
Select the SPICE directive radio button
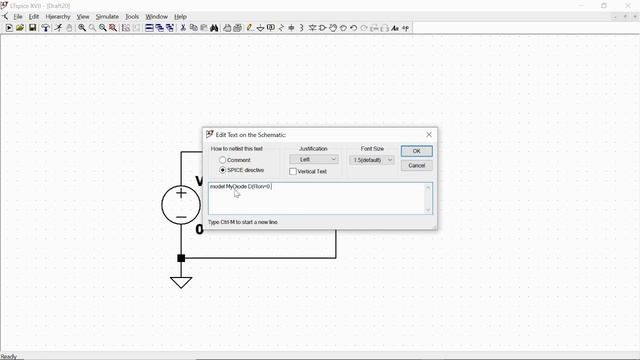222,170
